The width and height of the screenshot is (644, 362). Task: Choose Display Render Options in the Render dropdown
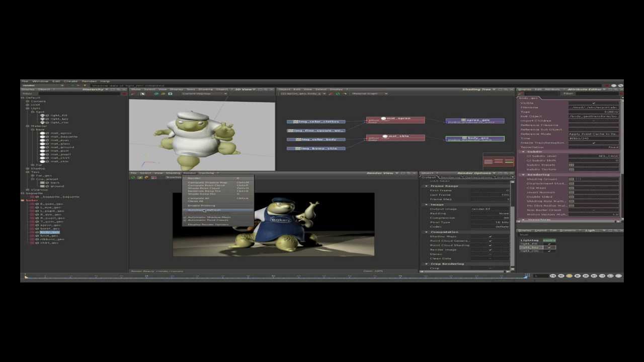(x=218, y=224)
